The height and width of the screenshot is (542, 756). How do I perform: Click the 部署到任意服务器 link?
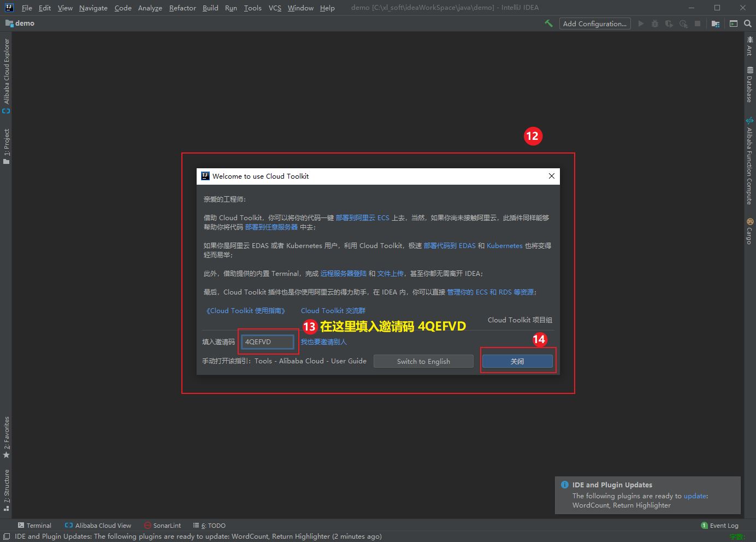[271, 227]
